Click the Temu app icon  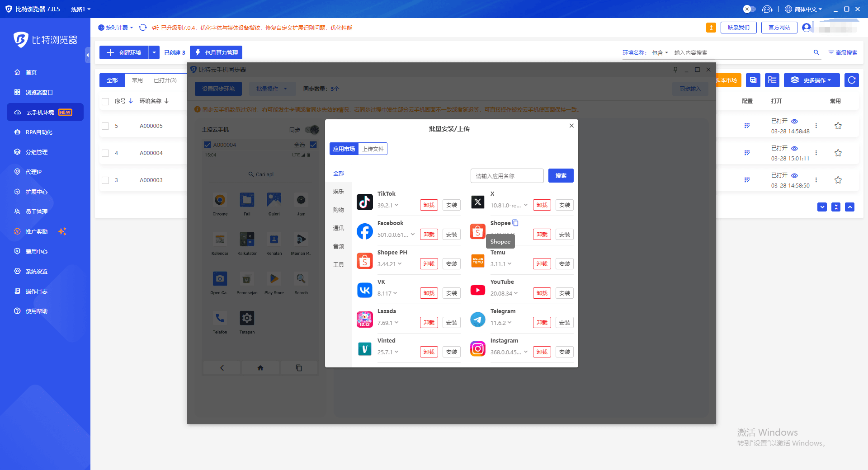[478, 261]
